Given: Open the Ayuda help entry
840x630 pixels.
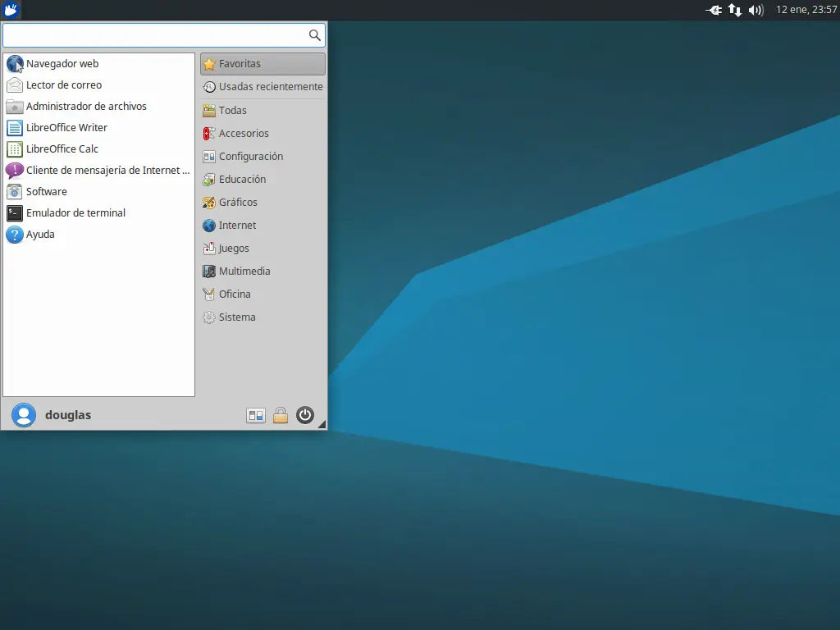Looking at the screenshot, I should coord(98,235).
